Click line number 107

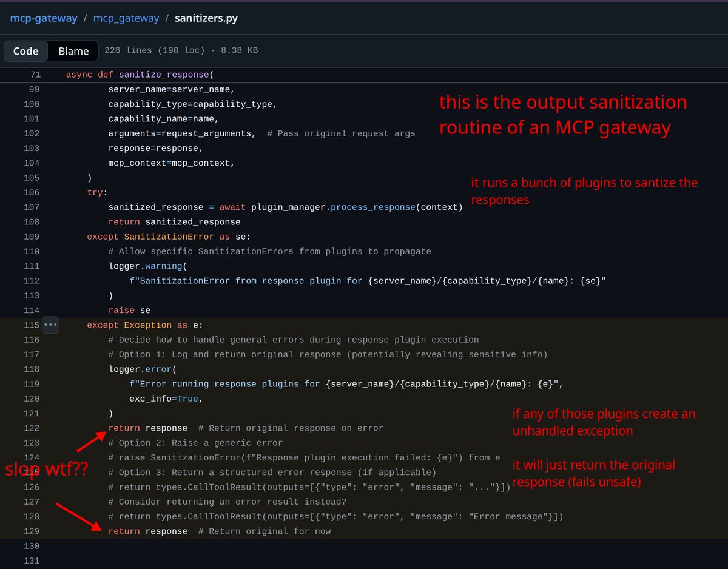(32, 207)
